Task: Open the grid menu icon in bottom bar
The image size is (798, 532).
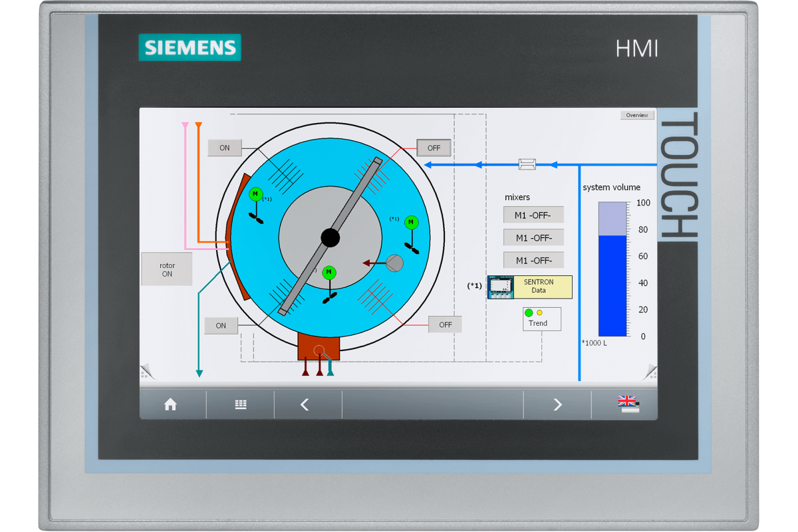Action: pyautogui.click(x=241, y=404)
